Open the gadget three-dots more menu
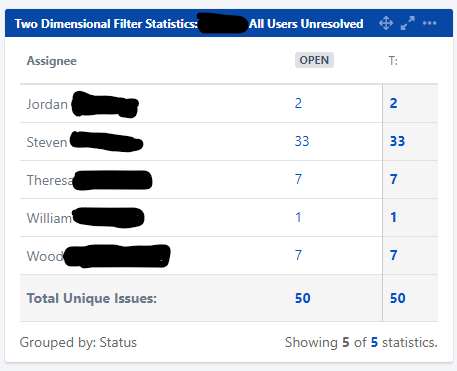 click(429, 23)
